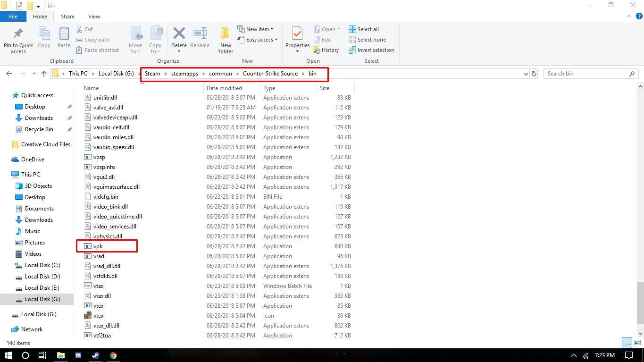Refresh the bin folder view
Viewport: 644px width, 362px height.
click(x=534, y=74)
